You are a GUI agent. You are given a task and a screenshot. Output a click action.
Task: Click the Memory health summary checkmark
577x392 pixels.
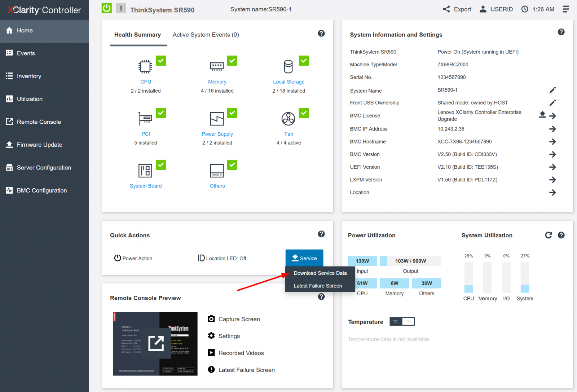point(232,61)
